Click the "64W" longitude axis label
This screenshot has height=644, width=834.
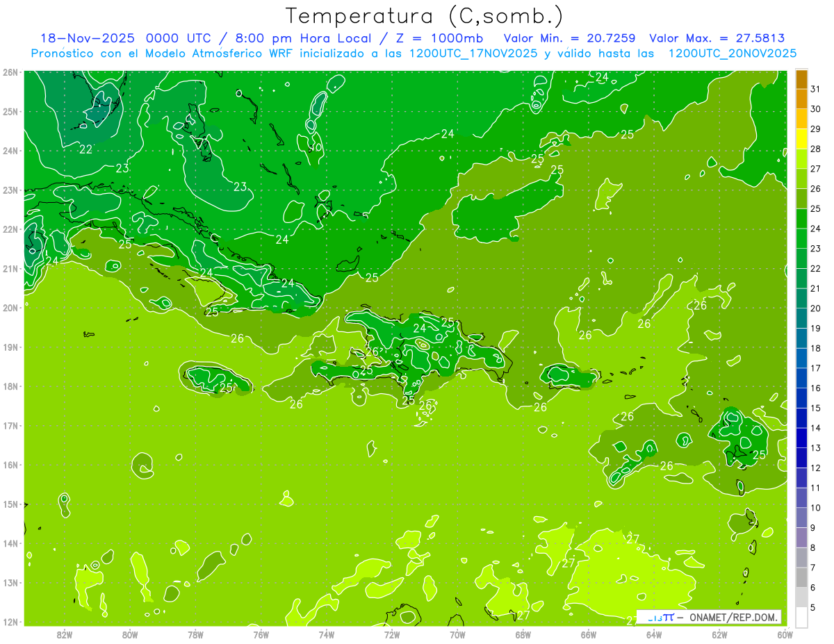coord(654,634)
